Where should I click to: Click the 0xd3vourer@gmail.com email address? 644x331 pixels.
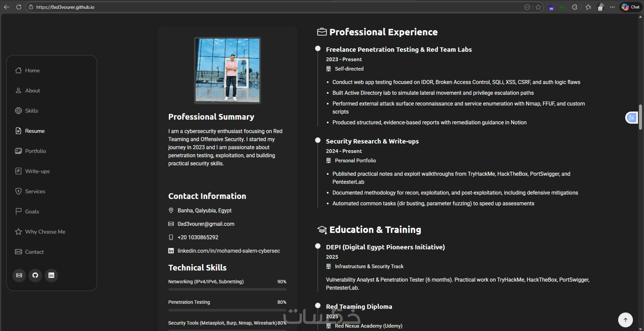(x=206, y=224)
